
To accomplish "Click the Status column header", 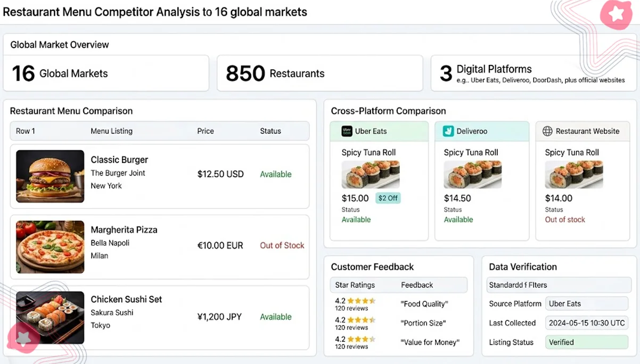I will click(270, 131).
